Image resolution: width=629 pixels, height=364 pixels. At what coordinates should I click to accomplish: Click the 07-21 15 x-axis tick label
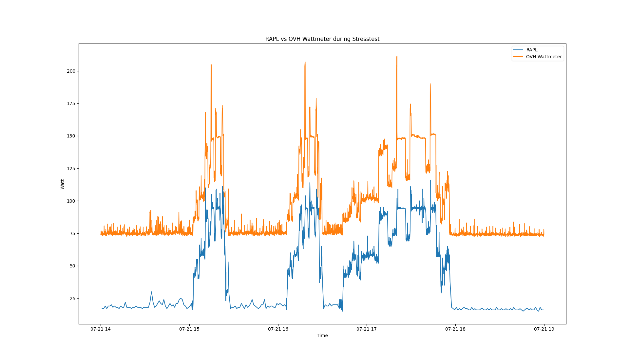[x=189, y=329]
